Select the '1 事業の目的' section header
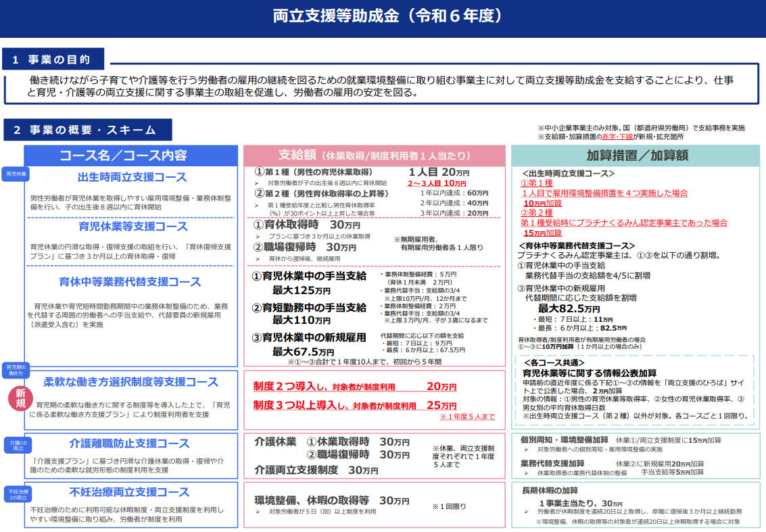Viewport: 766px width, 532px height. coord(55,59)
